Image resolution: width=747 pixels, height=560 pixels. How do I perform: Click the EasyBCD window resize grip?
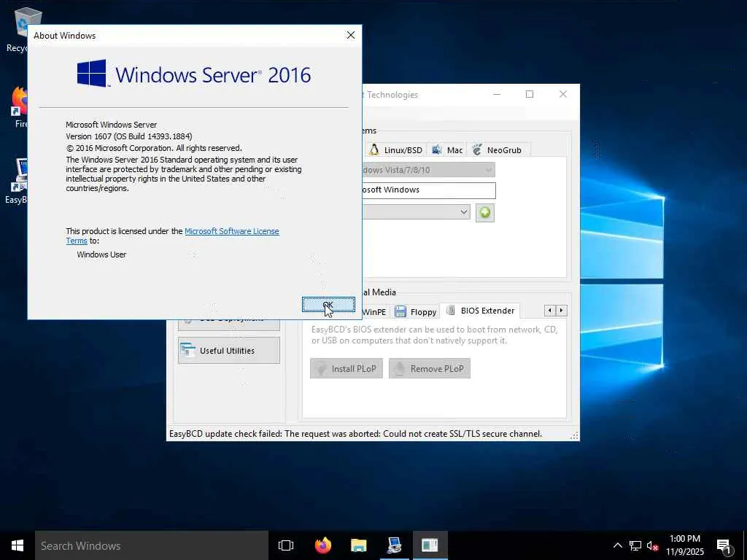[575, 435]
